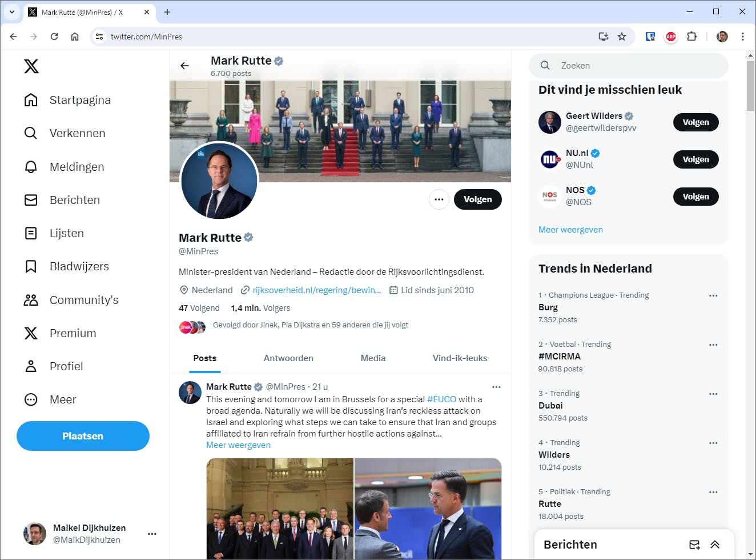Open Chrome three-dot menu
Screen dimensions: 756x560
(743, 37)
